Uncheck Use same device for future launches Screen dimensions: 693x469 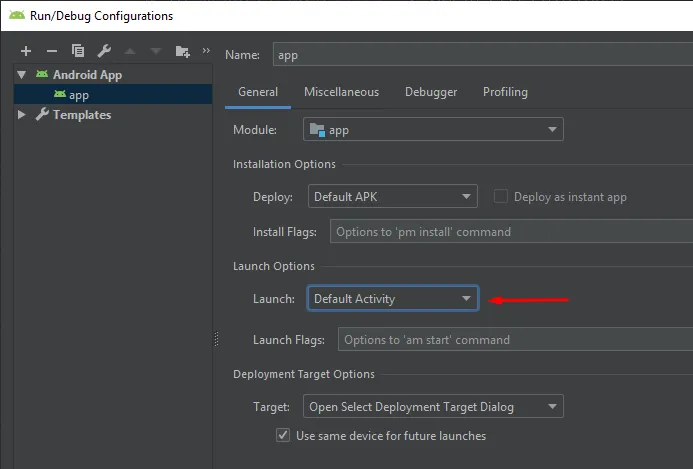283,436
